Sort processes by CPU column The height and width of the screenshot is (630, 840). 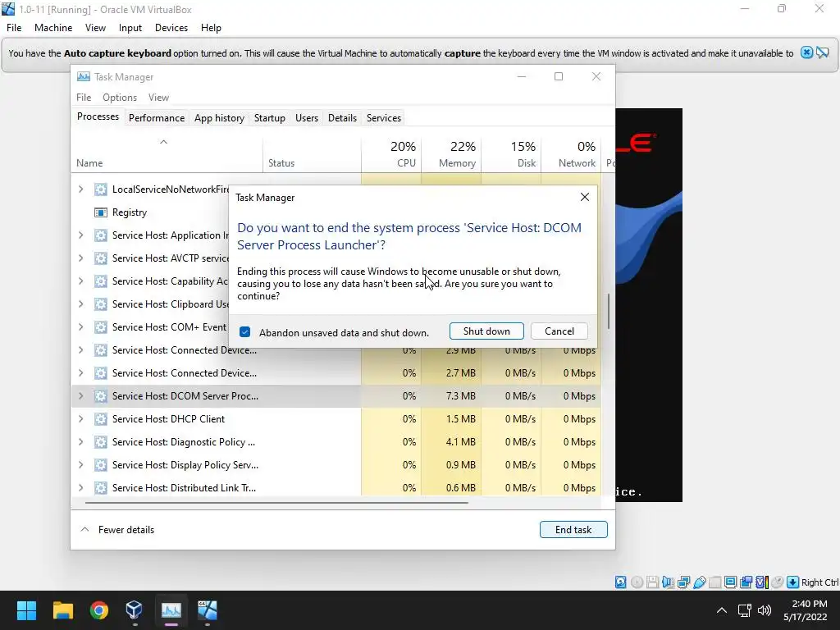click(x=391, y=154)
